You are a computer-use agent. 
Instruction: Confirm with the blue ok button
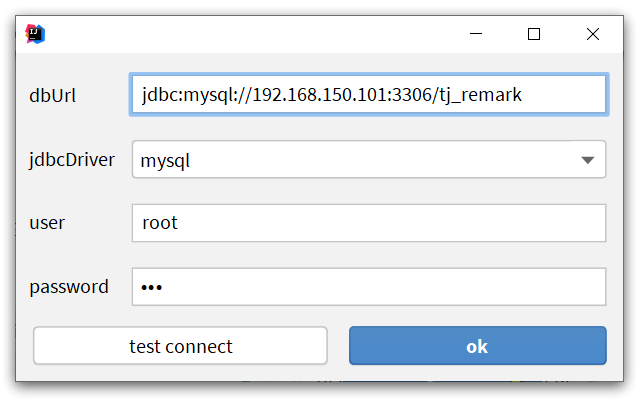(x=478, y=345)
